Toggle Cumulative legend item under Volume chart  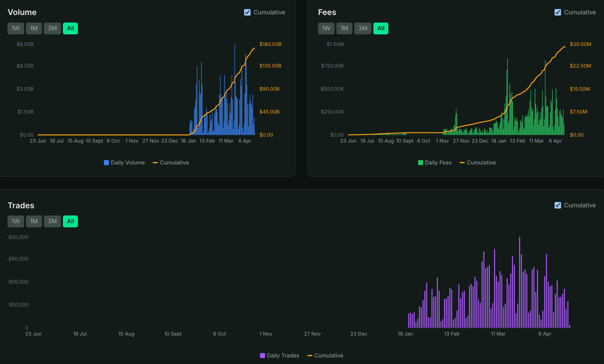pyautogui.click(x=171, y=163)
